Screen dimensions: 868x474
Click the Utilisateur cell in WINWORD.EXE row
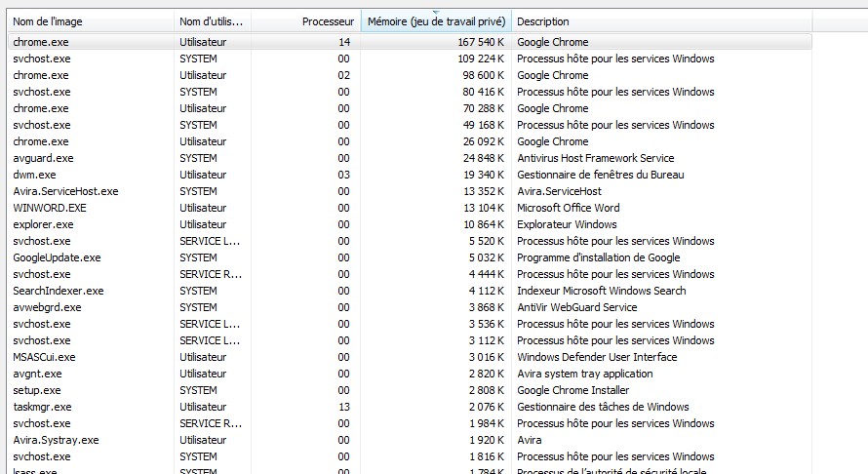(203, 208)
